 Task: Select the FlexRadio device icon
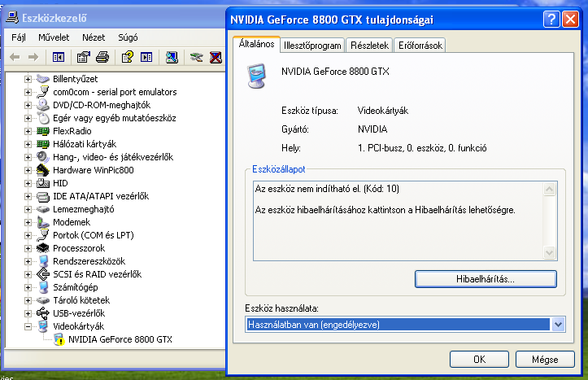(43, 131)
